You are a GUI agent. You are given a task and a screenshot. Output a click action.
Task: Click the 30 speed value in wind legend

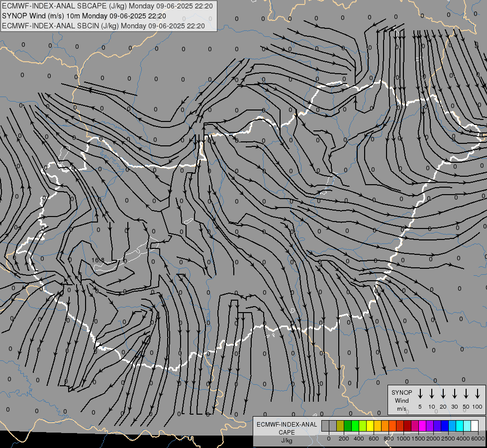454,407
